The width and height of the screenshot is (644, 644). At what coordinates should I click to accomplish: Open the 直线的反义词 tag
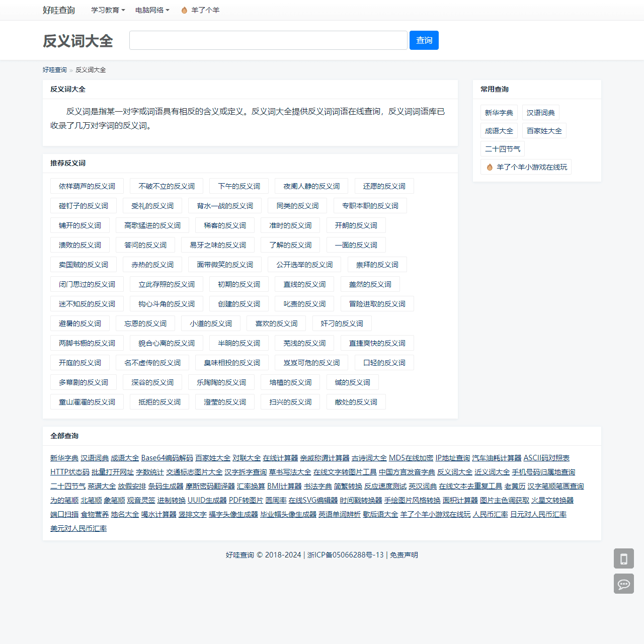point(304,284)
